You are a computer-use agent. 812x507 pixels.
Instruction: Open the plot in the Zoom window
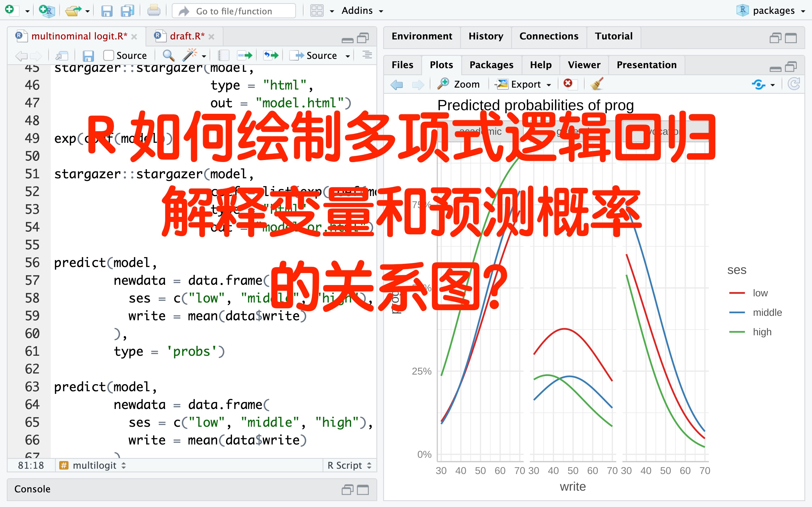tap(460, 84)
